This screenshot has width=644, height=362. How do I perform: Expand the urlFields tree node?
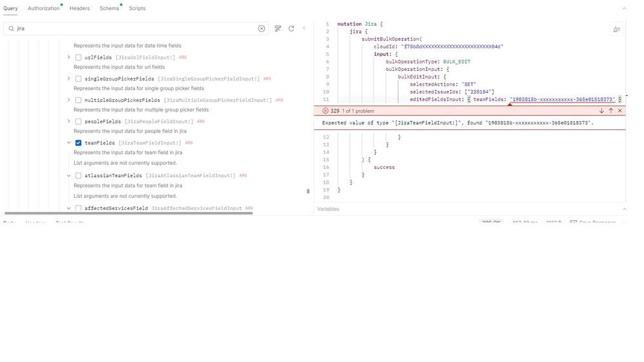tap(68, 57)
